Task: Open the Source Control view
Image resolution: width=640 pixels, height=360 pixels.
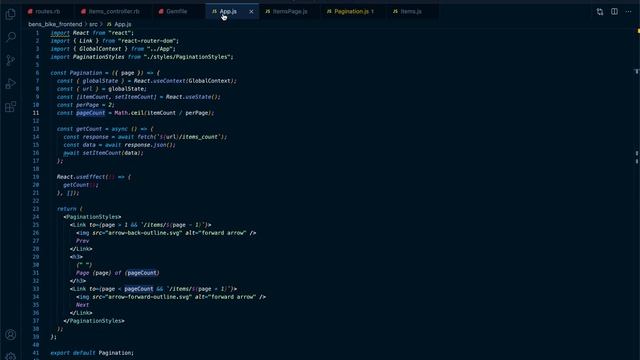Action: (11, 60)
